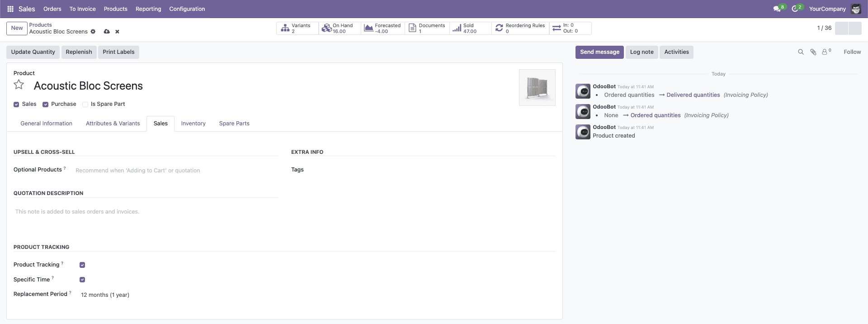Click the Replenish button
The image size is (868, 324).
coord(79,52)
